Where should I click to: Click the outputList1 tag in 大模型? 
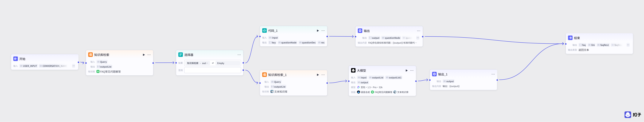394,78
